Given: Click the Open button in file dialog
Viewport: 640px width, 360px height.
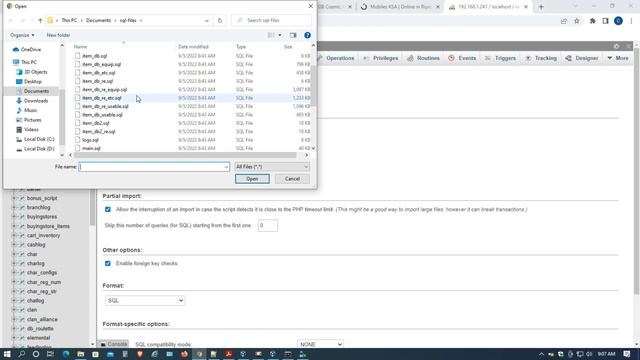Looking at the screenshot, I should pyautogui.click(x=252, y=179).
